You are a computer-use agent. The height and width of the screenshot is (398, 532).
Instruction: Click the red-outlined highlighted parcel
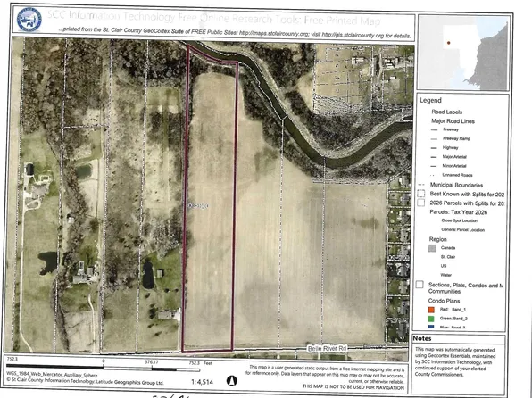pos(210,203)
